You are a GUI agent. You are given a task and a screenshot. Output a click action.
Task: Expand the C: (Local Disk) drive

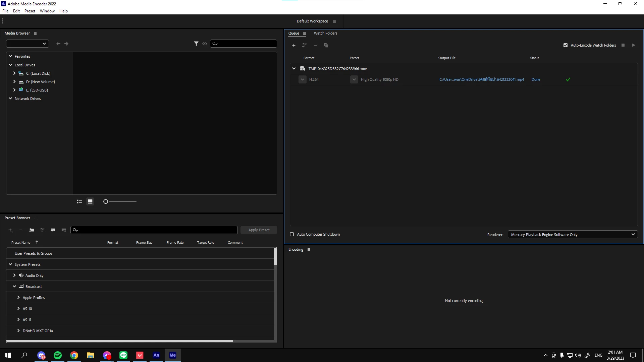(14, 73)
